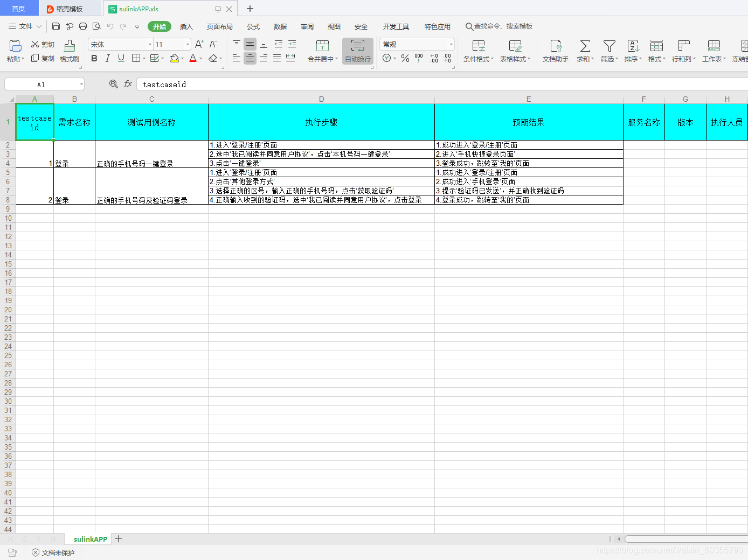Open the 求和 (AutoSum) function
The height and width of the screenshot is (560, 748).
(x=584, y=51)
